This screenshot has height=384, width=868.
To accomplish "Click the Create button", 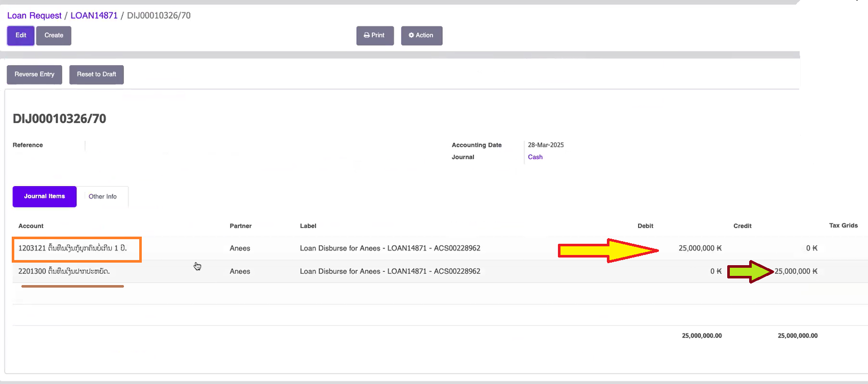I will [54, 36].
